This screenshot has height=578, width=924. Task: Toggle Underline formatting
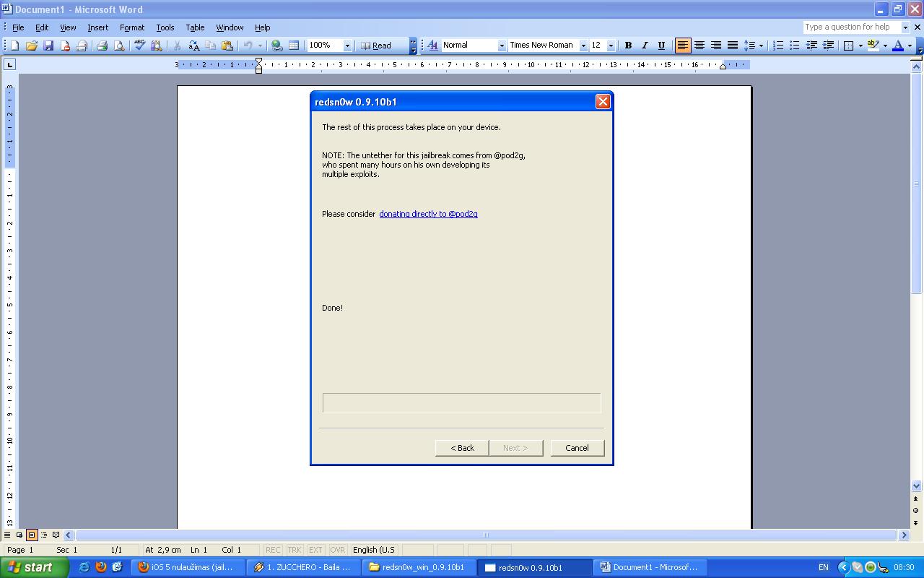point(661,46)
